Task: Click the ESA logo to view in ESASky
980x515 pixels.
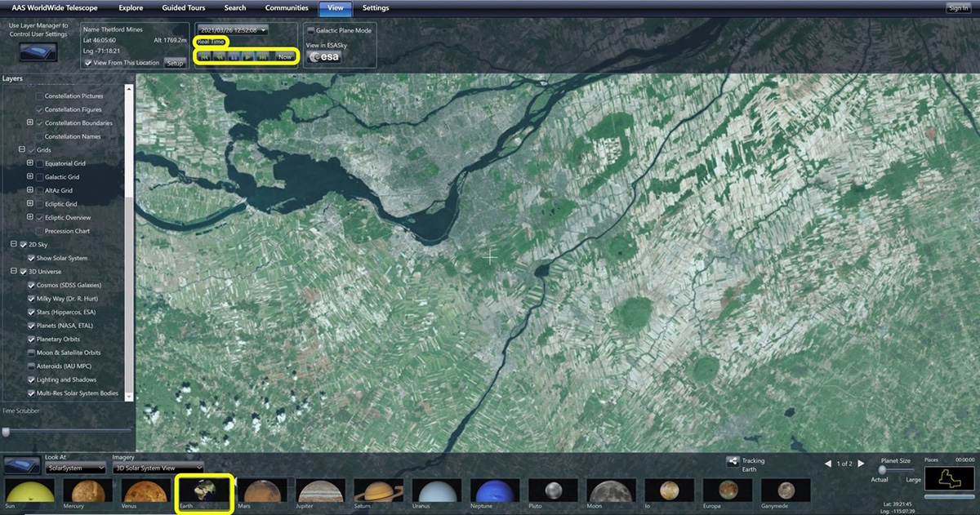Action: point(324,57)
